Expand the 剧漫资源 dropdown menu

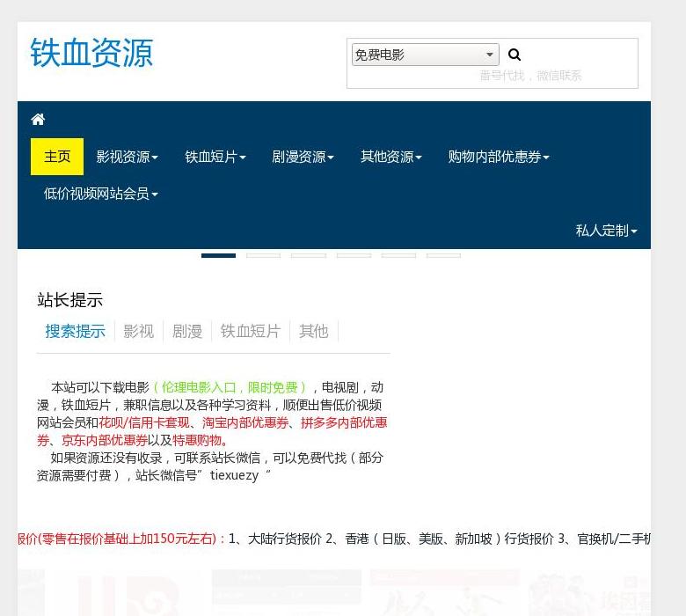pyautogui.click(x=303, y=157)
